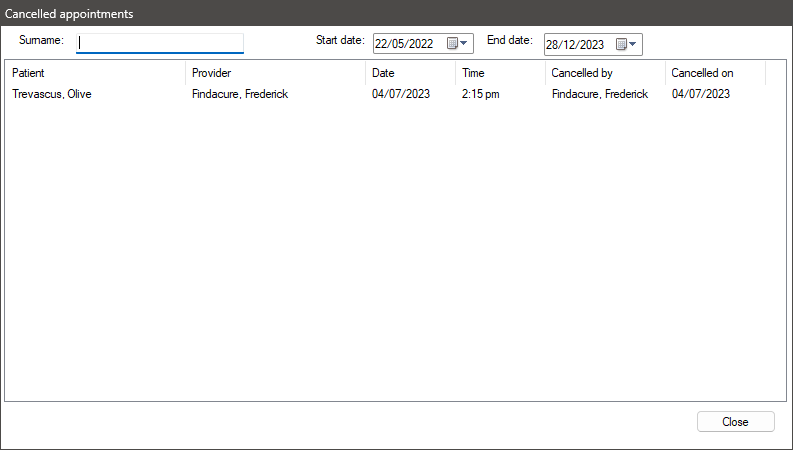793x450 pixels.
Task: Sort by the Date column header
Action: tap(411, 73)
